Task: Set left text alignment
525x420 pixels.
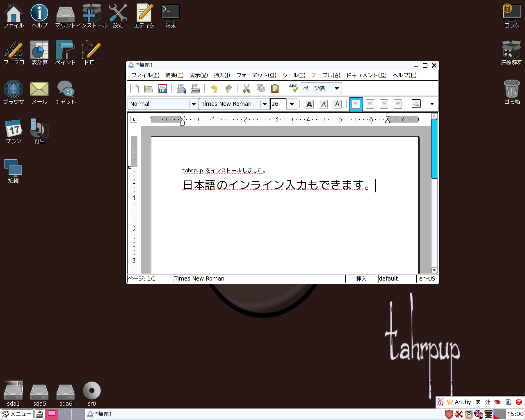Action: (356, 104)
